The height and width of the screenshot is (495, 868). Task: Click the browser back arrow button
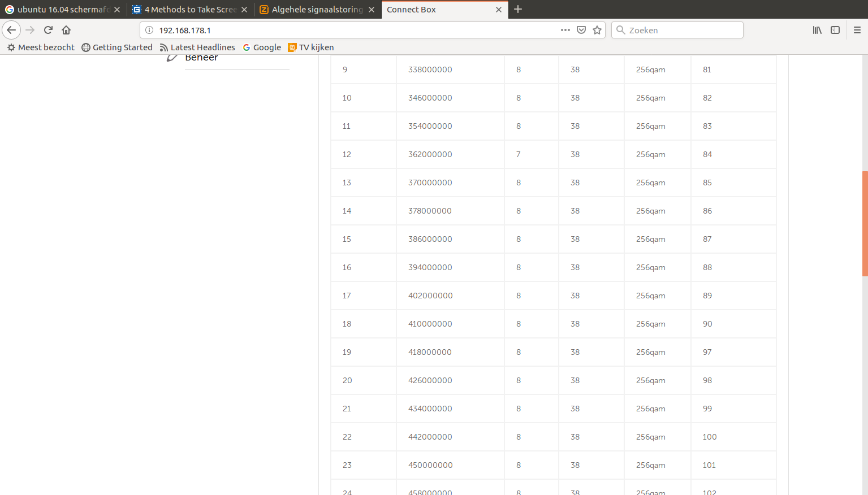pos(11,30)
